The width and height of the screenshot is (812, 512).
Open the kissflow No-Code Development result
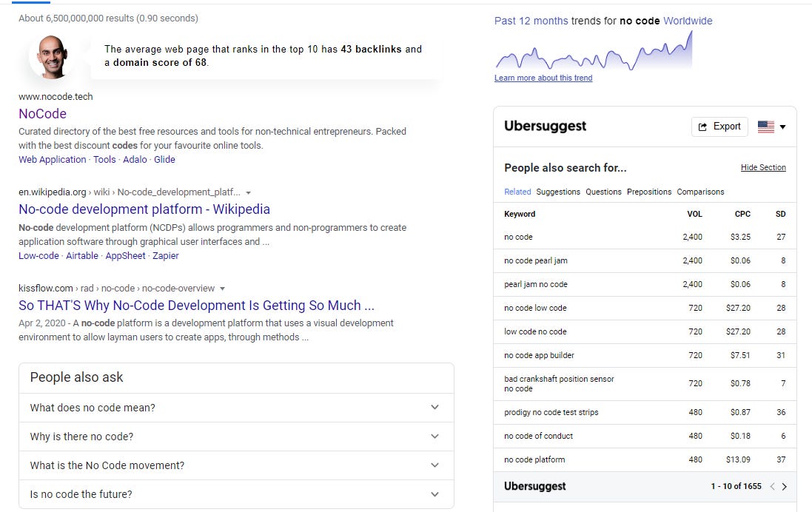(196, 306)
